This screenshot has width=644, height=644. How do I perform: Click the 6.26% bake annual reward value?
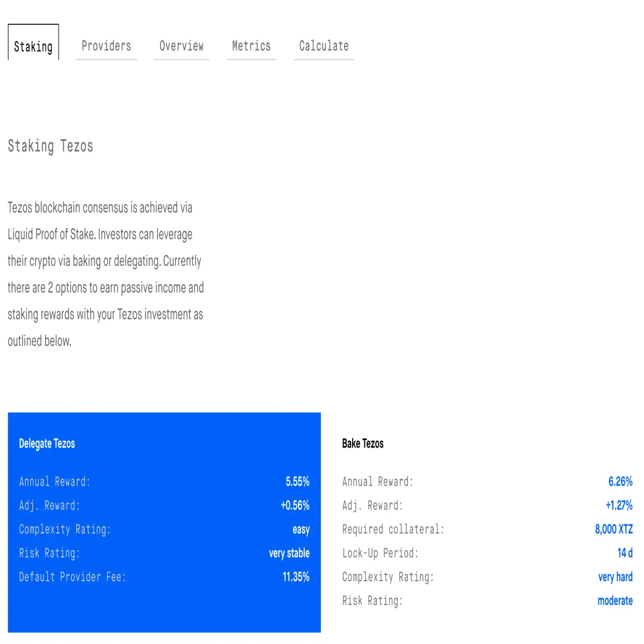tap(620, 482)
